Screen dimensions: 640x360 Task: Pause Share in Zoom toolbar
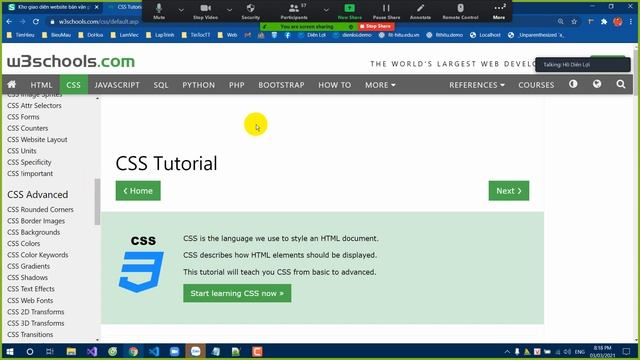pos(386,11)
